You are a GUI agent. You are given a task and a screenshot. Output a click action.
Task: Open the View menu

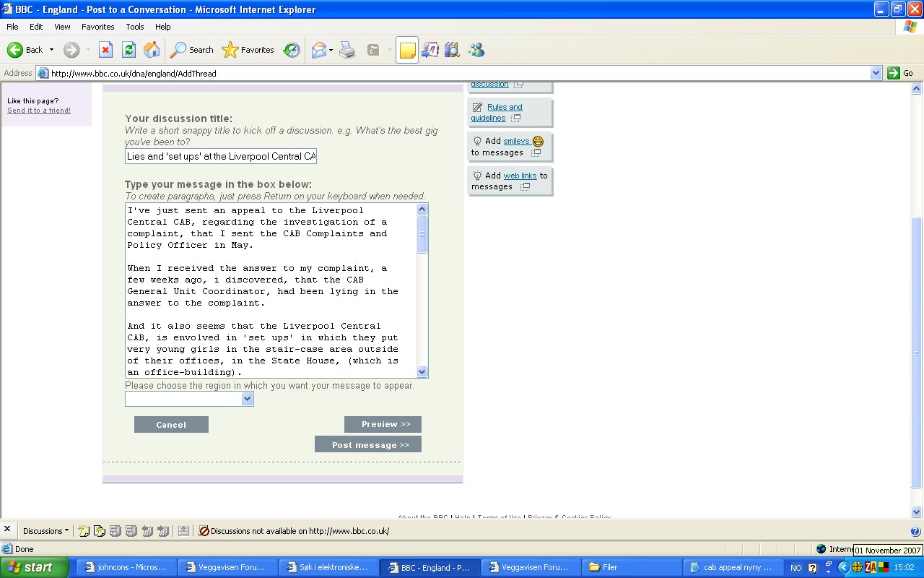pos(63,27)
